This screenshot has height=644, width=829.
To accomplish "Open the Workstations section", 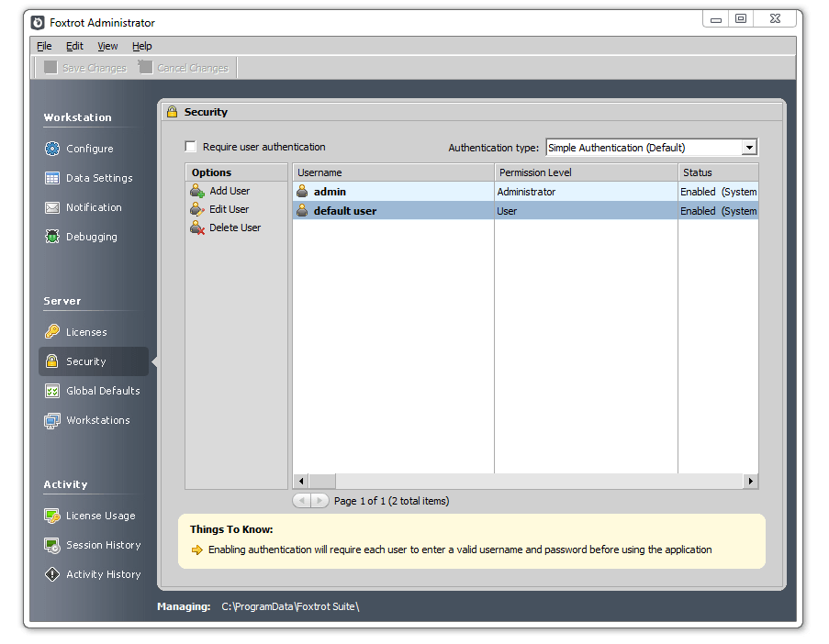I will pyautogui.click(x=88, y=420).
